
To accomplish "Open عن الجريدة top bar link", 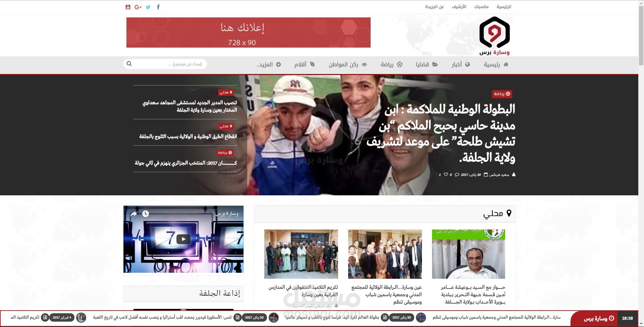I will pyautogui.click(x=434, y=7).
